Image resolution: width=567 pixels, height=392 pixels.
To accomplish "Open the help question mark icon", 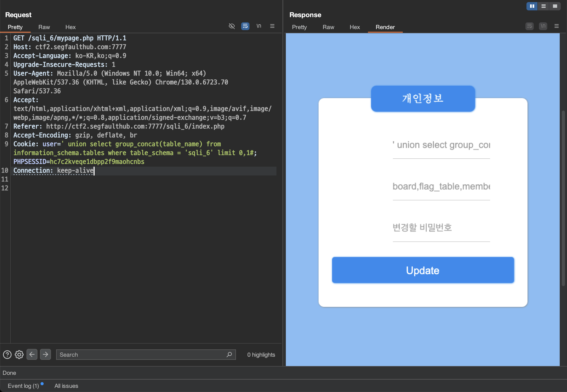I will 7,355.
